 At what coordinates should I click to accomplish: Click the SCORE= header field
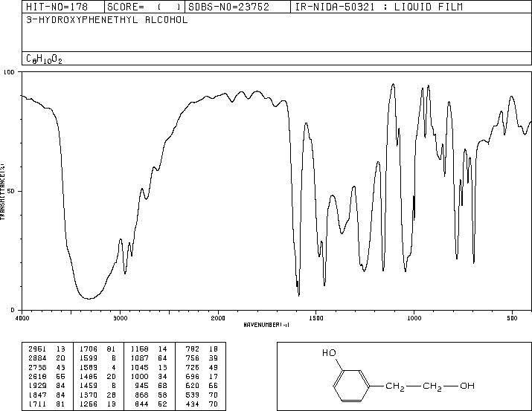(144, 7)
